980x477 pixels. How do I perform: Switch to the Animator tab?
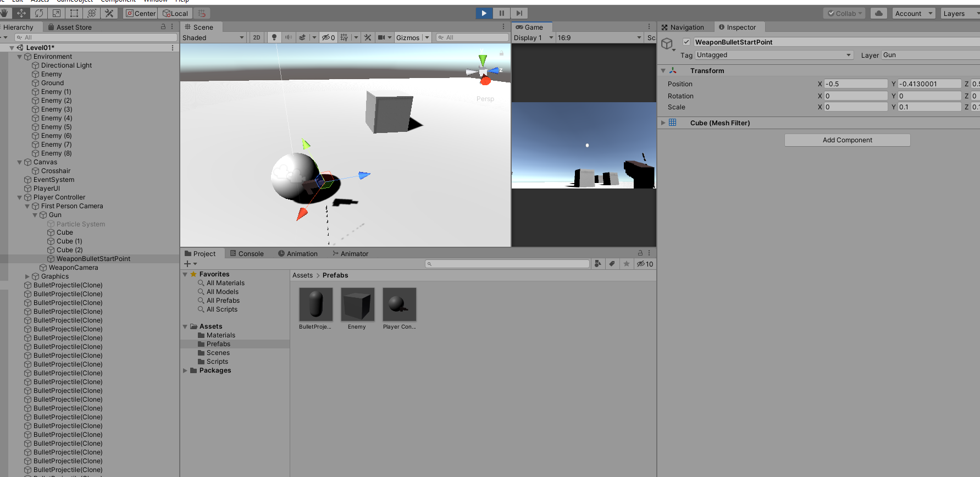click(x=350, y=253)
